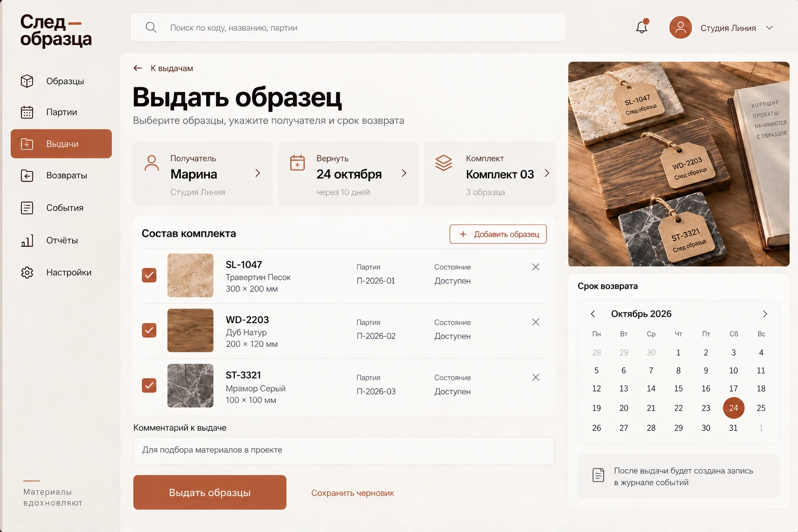Click the ST-3321 grey marble thumbnail
Viewport: 798px width, 532px height.
pos(190,385)
